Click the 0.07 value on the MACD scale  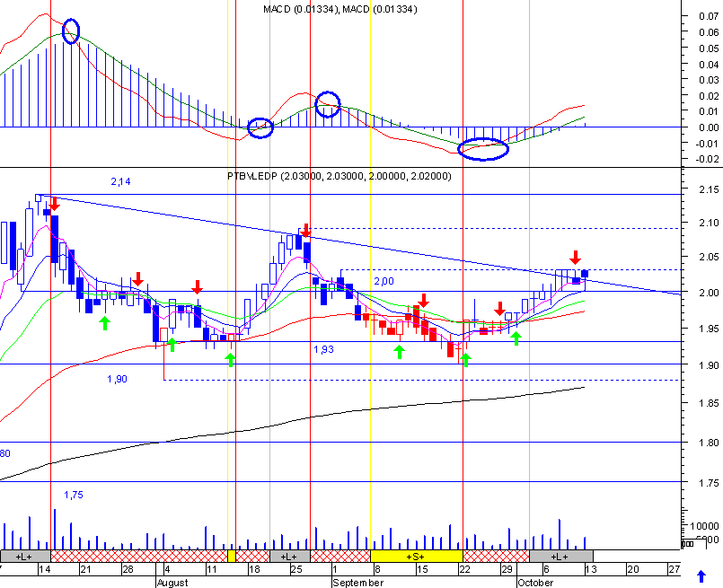pos(709,16)
